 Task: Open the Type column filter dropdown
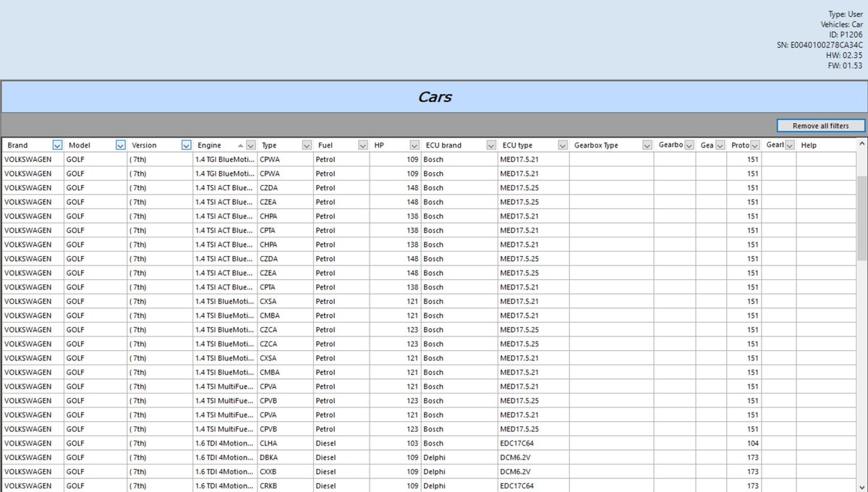(307, 145)
